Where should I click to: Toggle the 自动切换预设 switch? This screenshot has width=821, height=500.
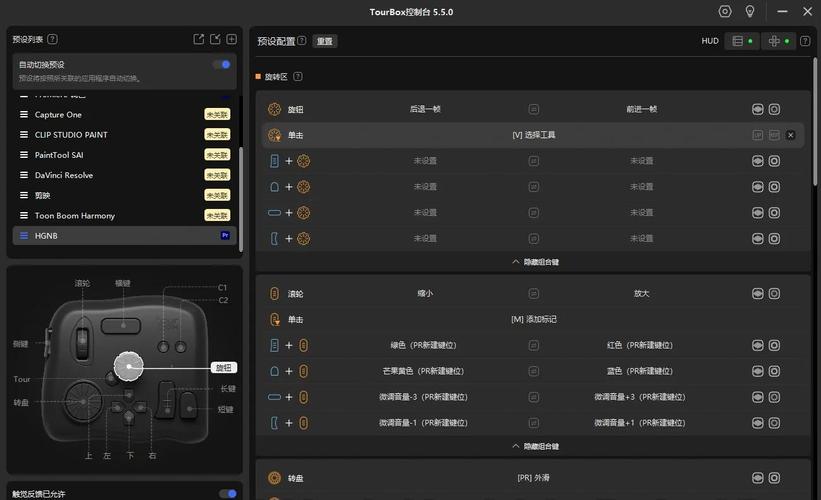coord(222,64)
